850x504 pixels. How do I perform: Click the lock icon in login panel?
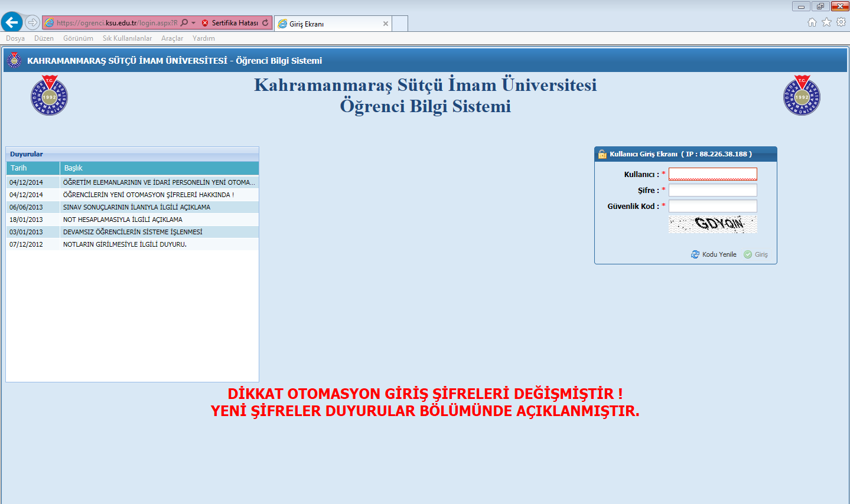point(603,154)
